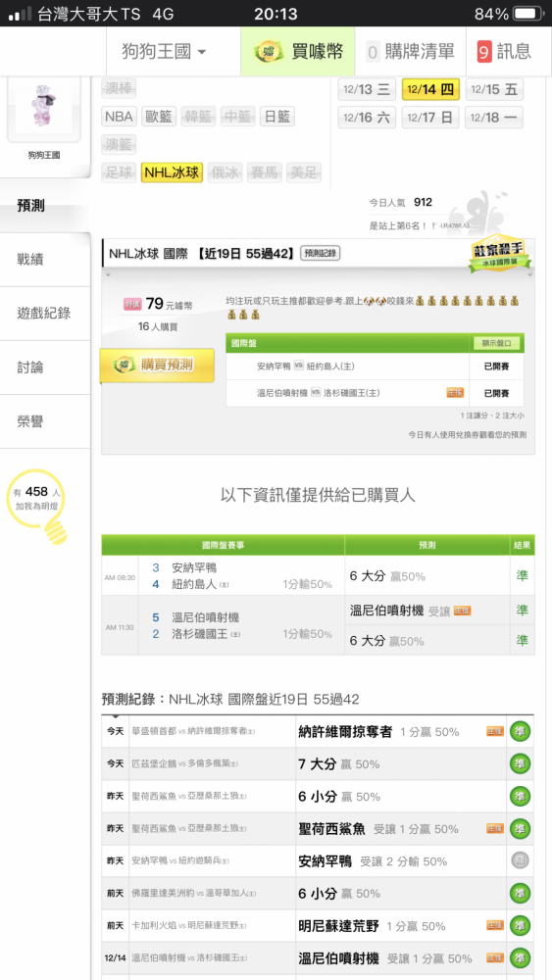Click the 顯示盤口 button
The width and height of the screenshot is (552, 980).
click(x=496, y=343)
